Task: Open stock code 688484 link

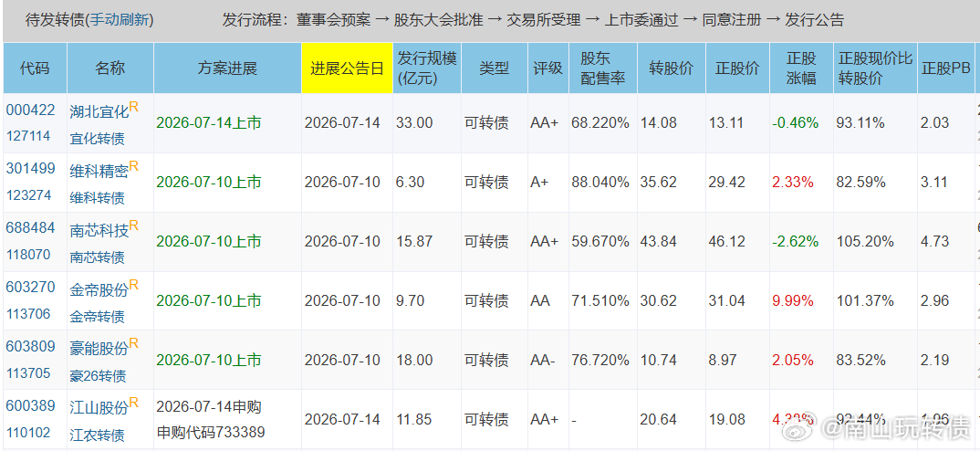Action: click(x=31, y=227)
